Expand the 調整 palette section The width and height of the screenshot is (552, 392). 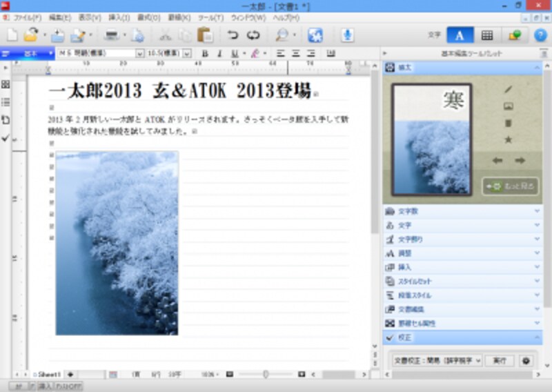pos(462,253)
